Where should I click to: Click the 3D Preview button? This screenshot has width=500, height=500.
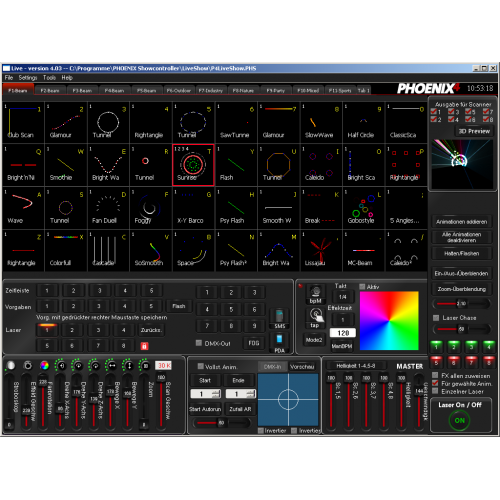click(474, 131)
